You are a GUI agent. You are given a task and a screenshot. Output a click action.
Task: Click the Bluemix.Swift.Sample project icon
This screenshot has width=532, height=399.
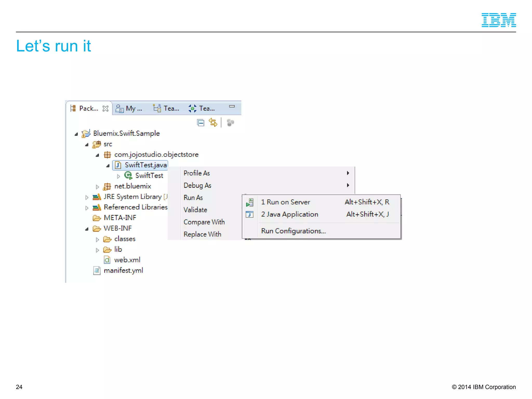tap(86, 134)
